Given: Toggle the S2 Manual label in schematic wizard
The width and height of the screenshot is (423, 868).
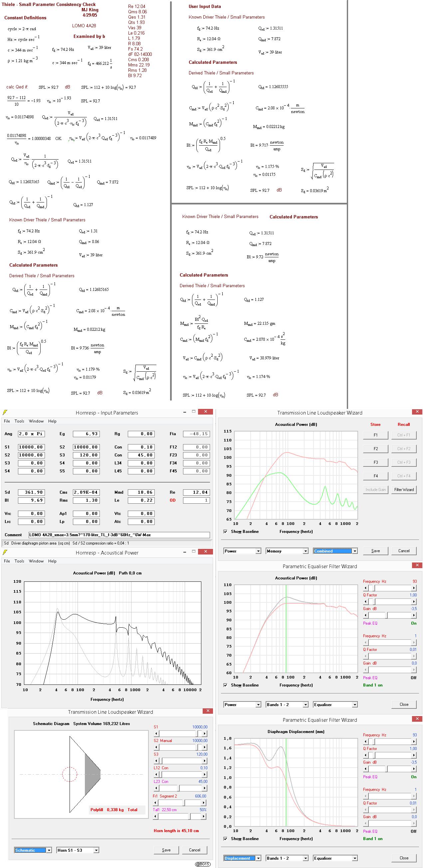Looking at the screenshot, I should click(163, 741).
